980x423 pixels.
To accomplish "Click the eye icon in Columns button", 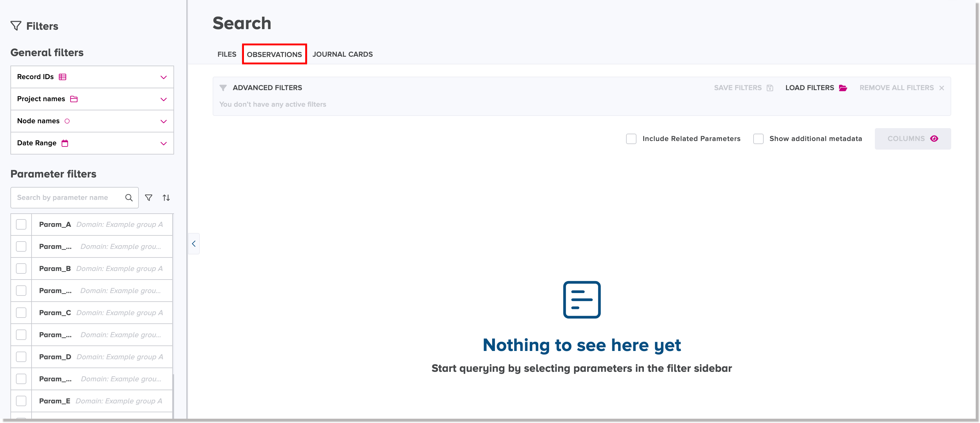I will pyautogui.click(x=934, y=139).
